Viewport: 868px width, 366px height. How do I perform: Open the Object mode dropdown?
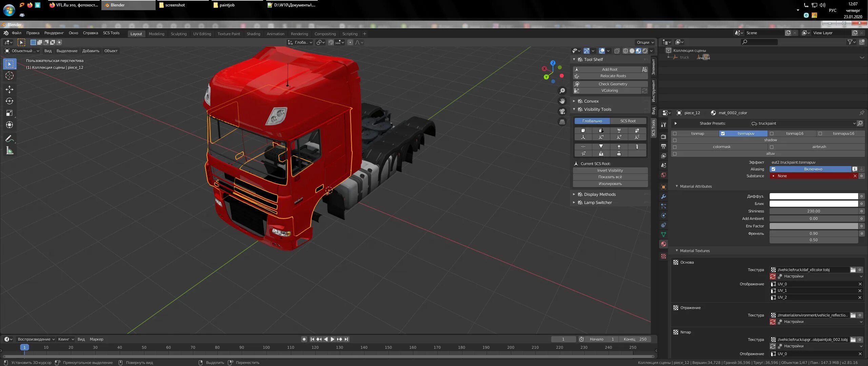tap(22, 51)
